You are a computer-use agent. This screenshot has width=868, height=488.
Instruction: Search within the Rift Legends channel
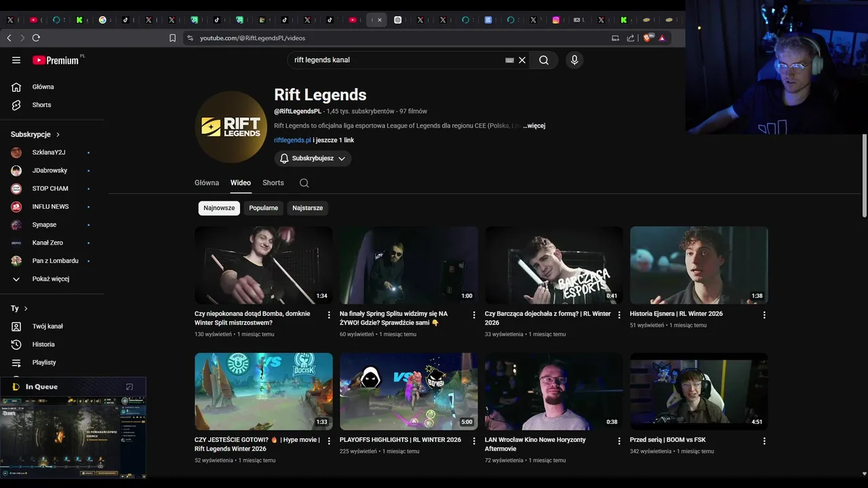click(304, 183)
